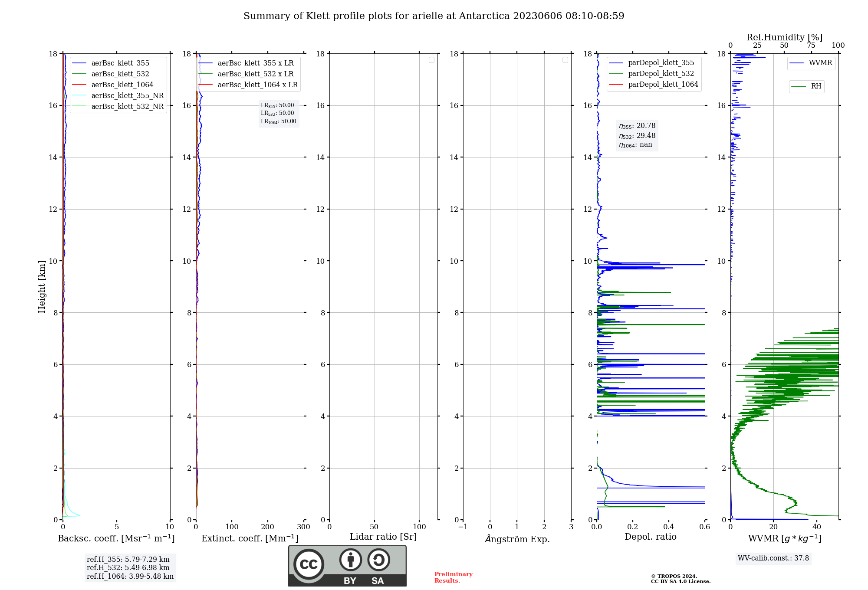
Task: Click the 'Height [km]' y-axis label
Action: click(x=42, y=287)
